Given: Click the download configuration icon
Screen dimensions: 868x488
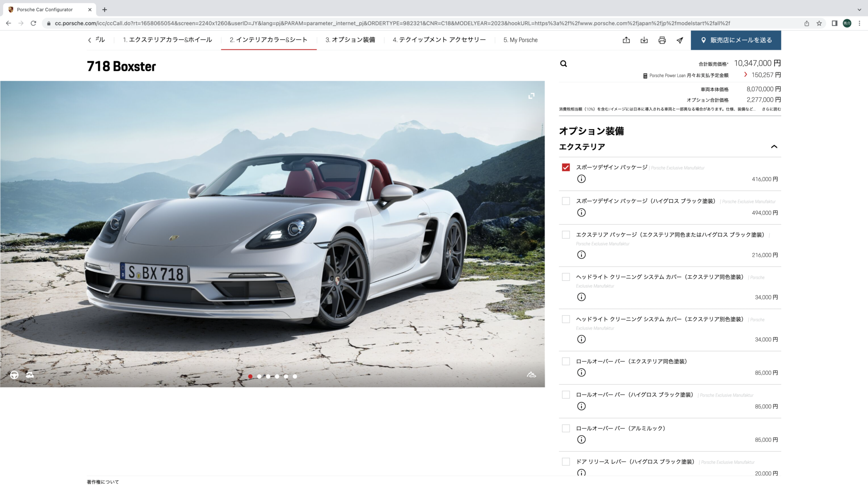Looking at the screenshot, I should pos(644,40).
